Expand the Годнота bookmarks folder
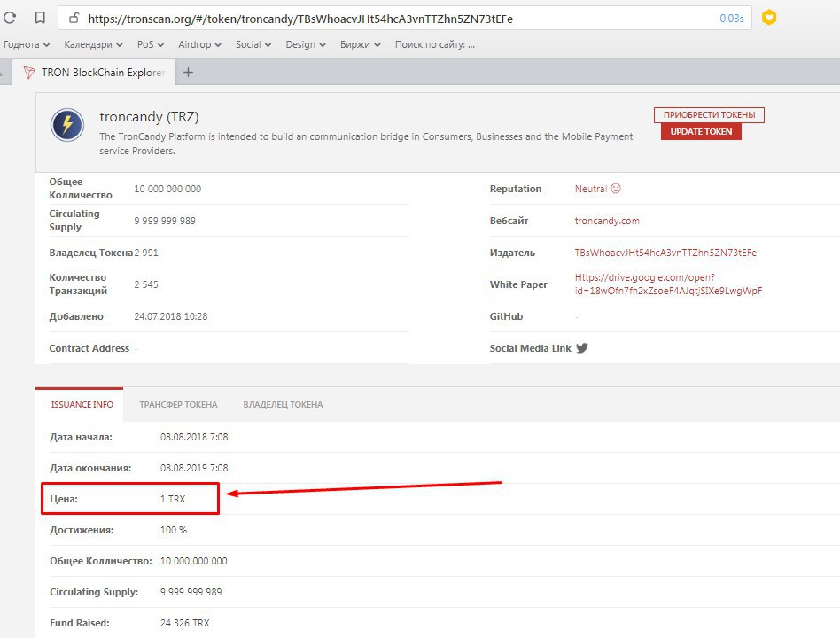840x638 pixels. coord(27,44)
